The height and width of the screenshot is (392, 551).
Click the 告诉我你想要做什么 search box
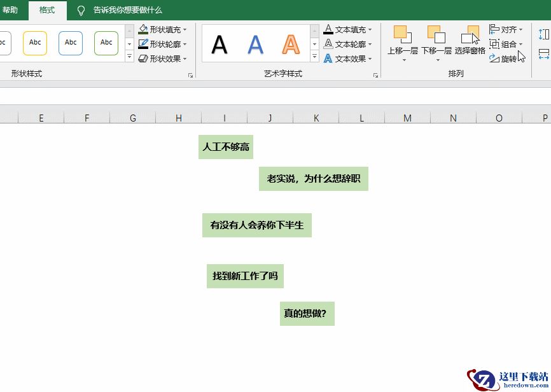pos(127,10)
